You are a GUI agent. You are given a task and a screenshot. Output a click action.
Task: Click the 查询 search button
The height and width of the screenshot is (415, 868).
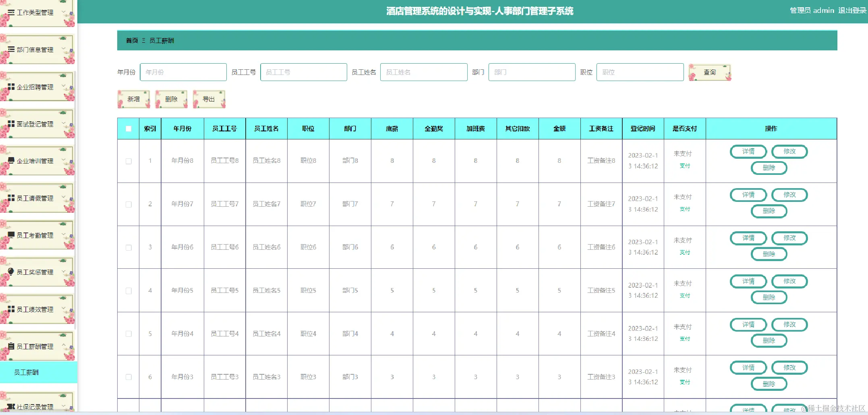(710, 73)
